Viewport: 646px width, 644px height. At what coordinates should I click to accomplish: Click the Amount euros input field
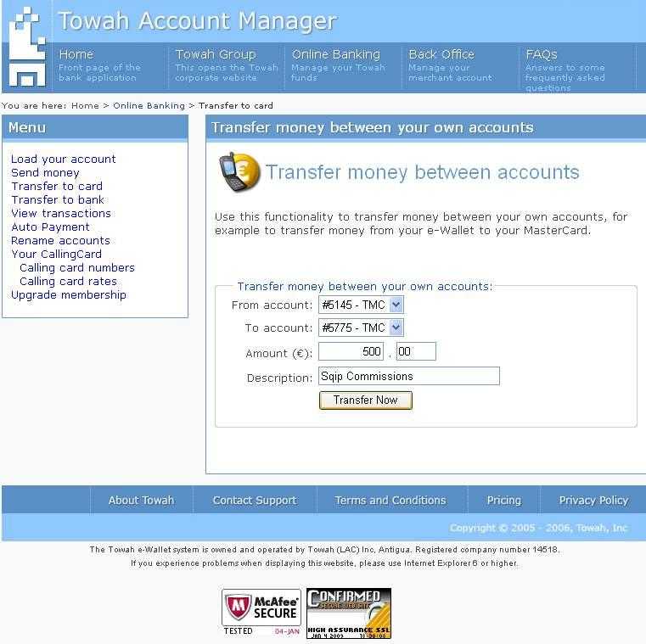point(351,352)
